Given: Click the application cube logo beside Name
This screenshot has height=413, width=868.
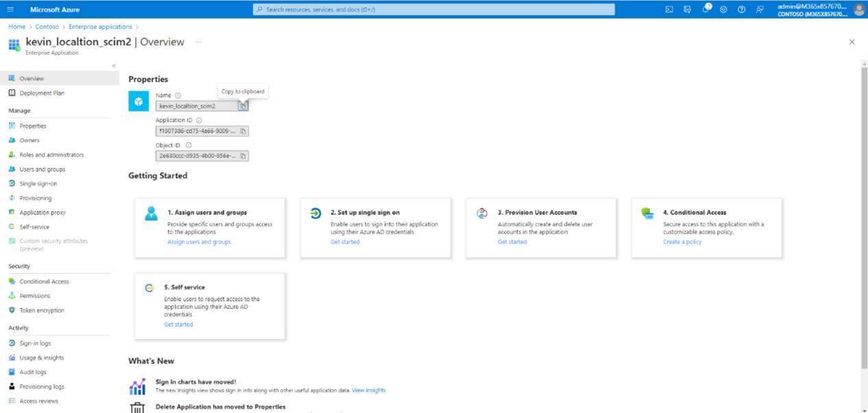Looking at the screenshot, I should tap(138, 101).
